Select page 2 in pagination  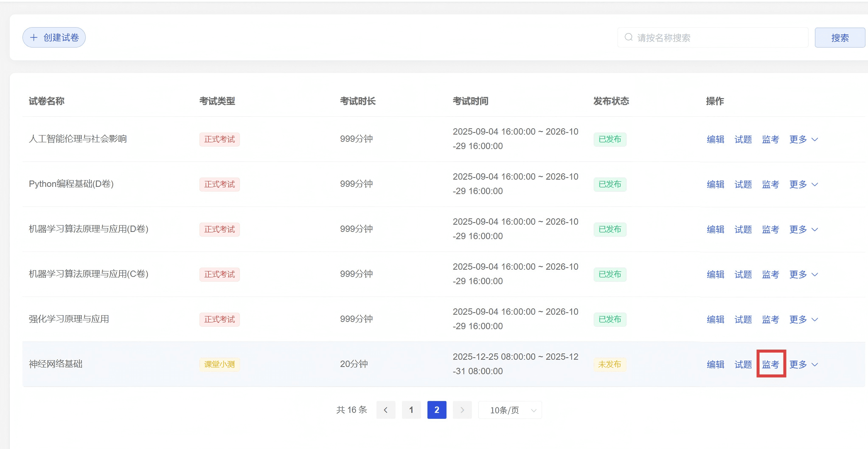point(436,410)
